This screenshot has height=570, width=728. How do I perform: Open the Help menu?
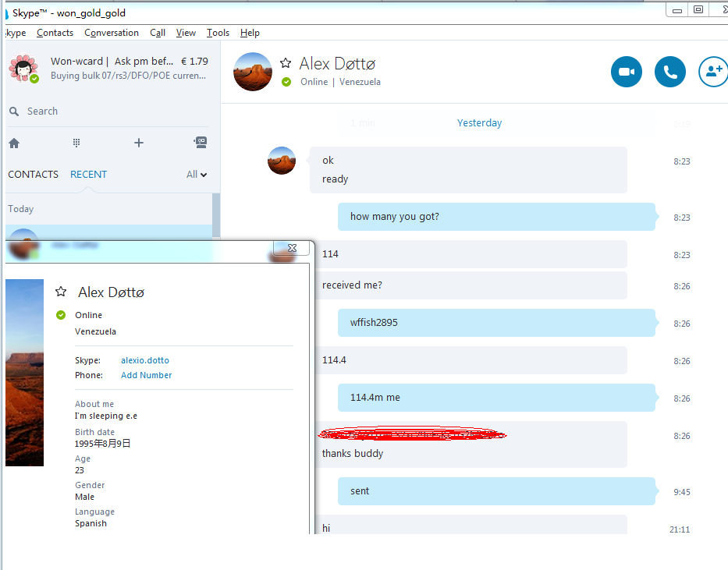[250, 33]
